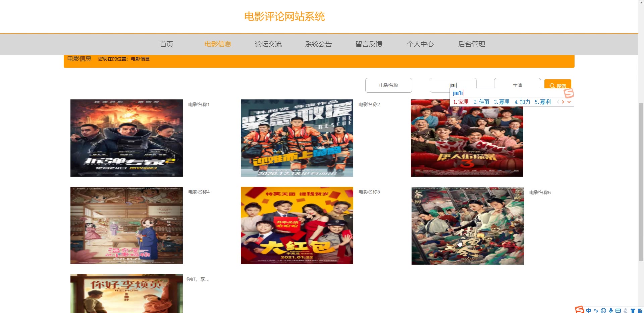Click the truncated 你好,李... title link
The height and width of the screenshot is (313, 644).
[198, 279]
